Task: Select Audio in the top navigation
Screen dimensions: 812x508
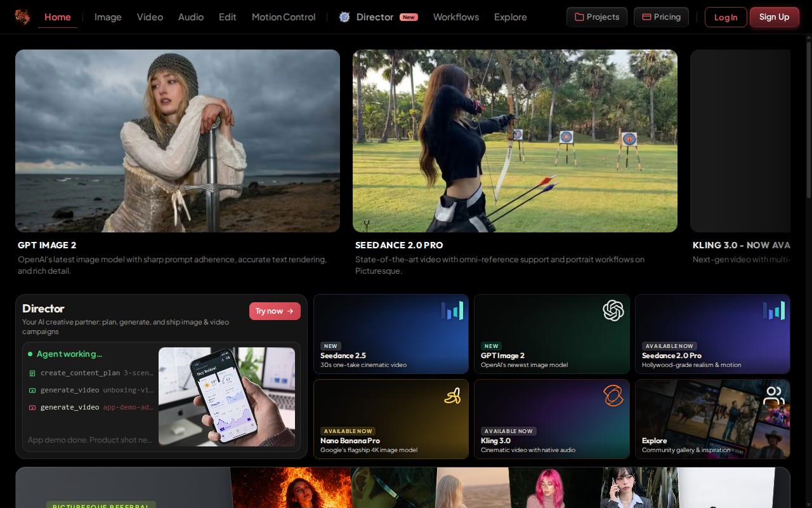Action: [191, 17]
